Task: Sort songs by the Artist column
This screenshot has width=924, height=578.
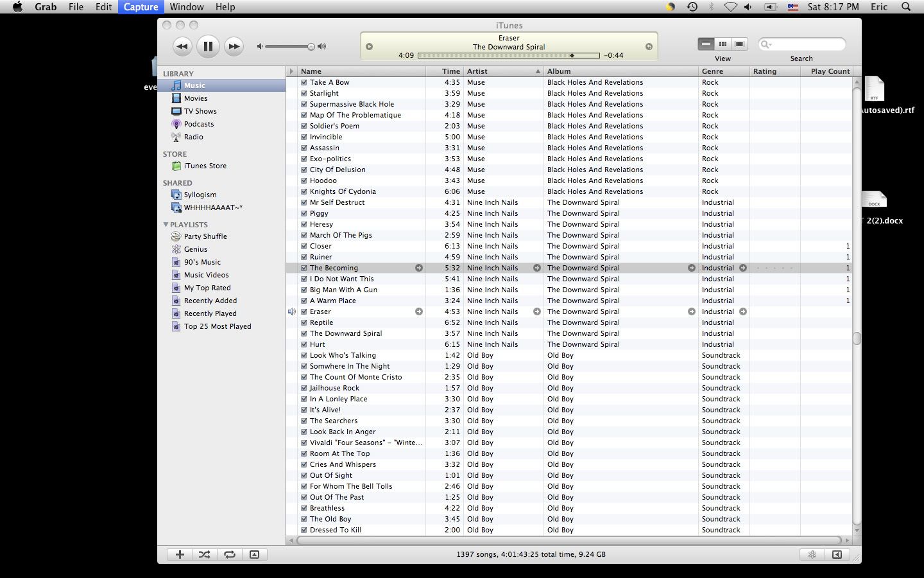Action: 501,71
